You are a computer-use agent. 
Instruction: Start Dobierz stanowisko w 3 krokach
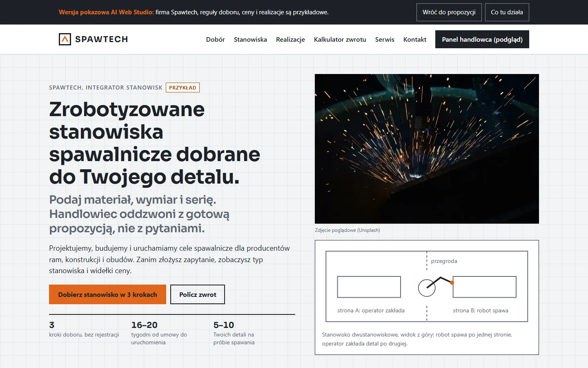click(x=107, y=294)
